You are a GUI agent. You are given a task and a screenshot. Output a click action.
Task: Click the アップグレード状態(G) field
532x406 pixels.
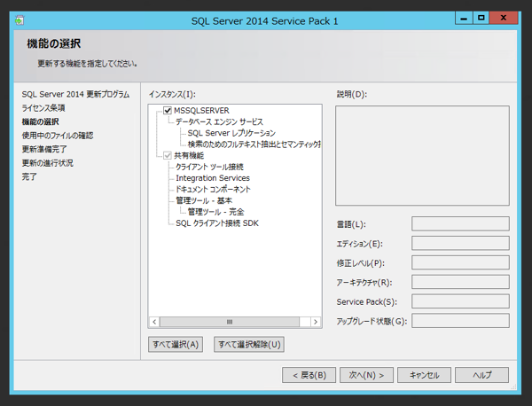(x=460, y=321)
